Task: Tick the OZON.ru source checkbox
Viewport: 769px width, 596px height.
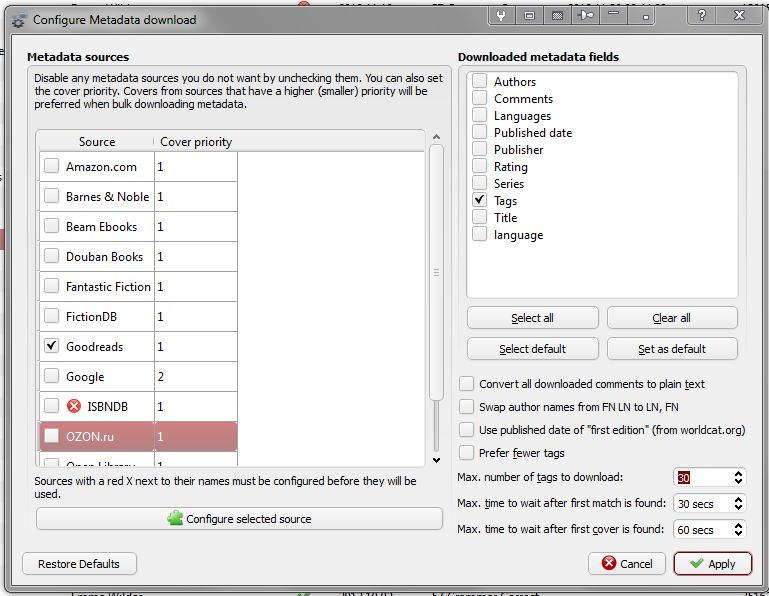Action: click(x=51, y=436)
